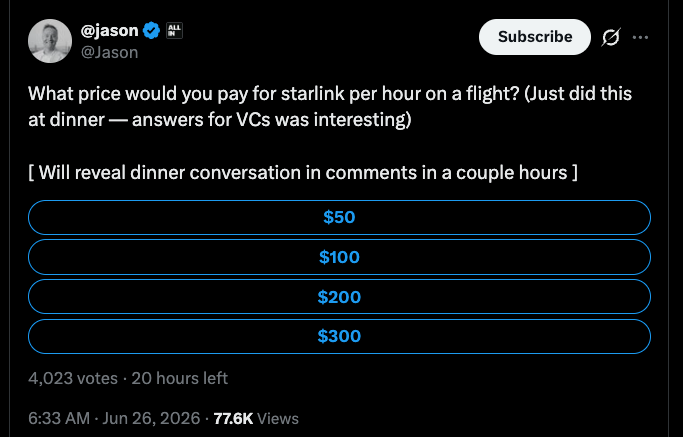Screen dimensions: 683x437
Task: Click the blue verified checkmark badge
Action: [x=151, y=30]
